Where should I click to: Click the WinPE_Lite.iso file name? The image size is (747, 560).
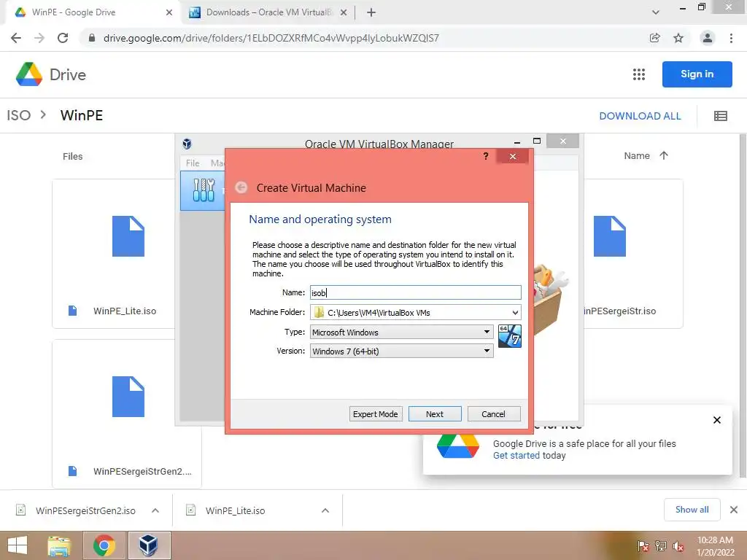pos(125,311)
